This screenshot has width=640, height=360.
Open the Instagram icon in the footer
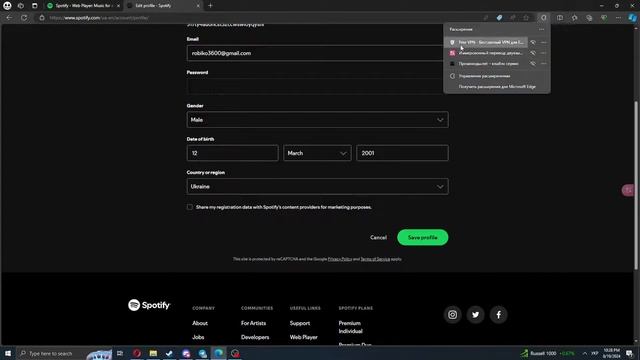tap(452, 315)
